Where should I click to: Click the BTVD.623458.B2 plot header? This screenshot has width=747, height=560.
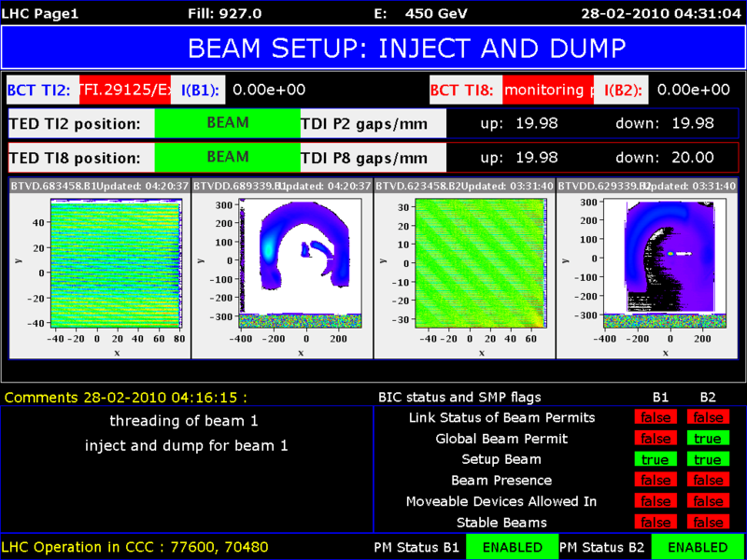point(464,186)
